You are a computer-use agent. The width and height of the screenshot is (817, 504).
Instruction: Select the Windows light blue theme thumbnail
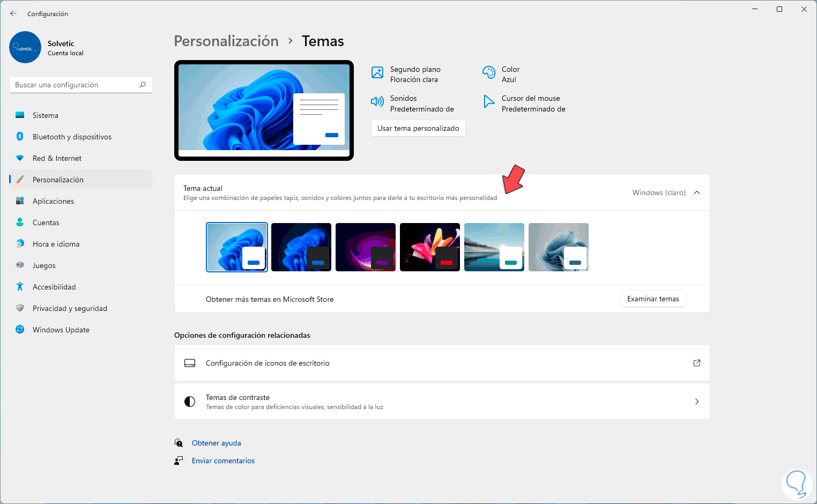(237, 247)
